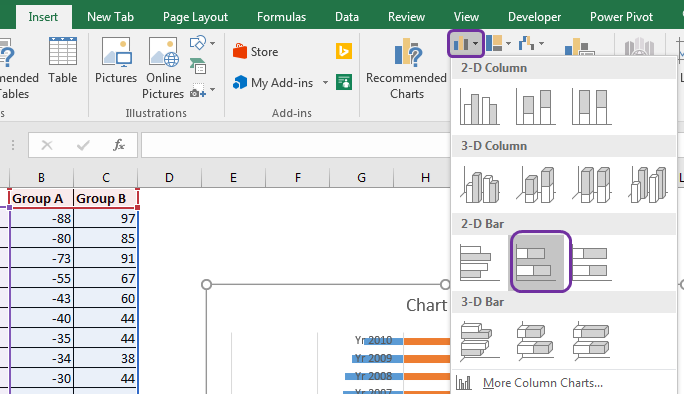Screen dimensions: 684x394
Task: Go to the Review tab
Action: [x=406, y=17]
